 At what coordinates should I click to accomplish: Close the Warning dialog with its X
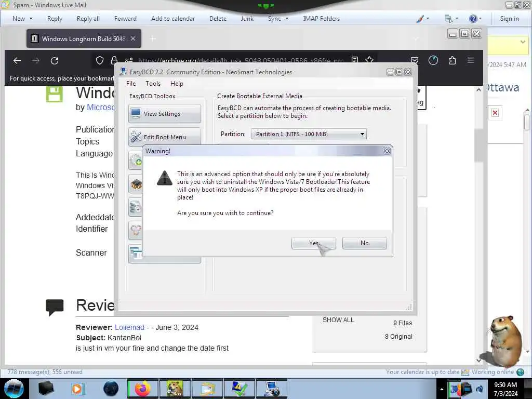point(387,151)
